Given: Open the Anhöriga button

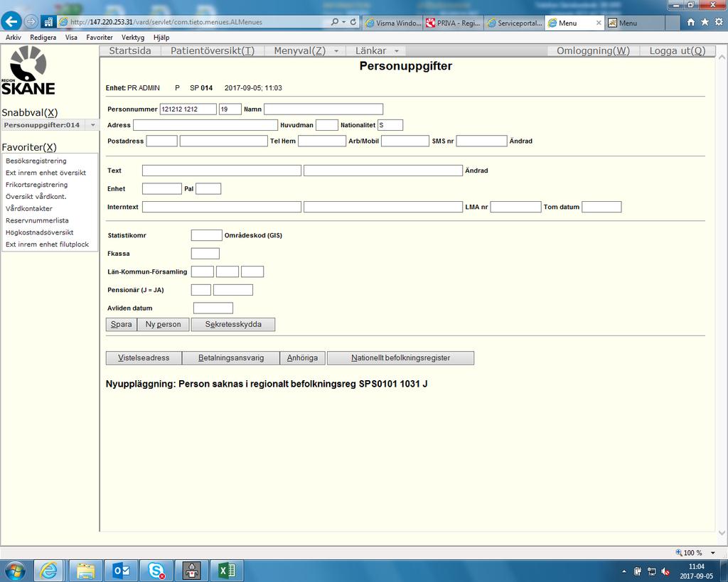Looking at the screenshot, I should point(302,358).
